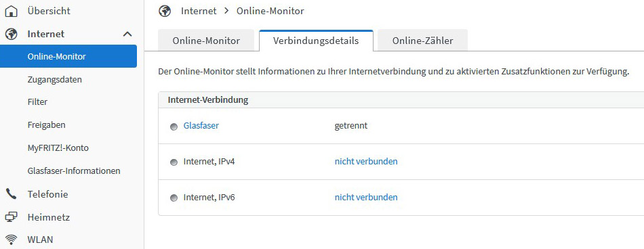Click IPv6 'nicht verbunden' link
The image size is (644, 249).
coord(366,198)
